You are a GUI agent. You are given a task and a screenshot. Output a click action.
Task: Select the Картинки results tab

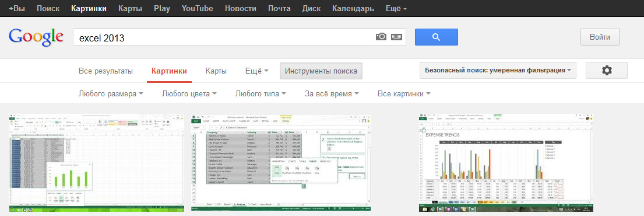[x=169, y=71]
